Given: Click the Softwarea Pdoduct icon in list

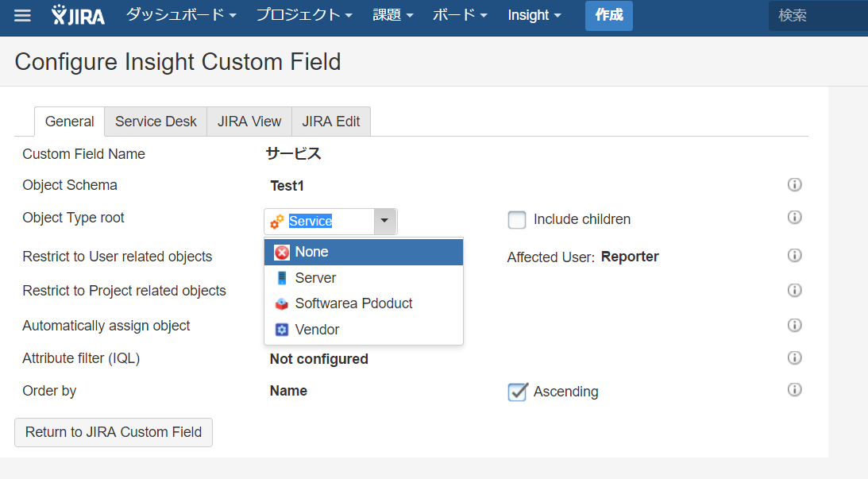Looking at the screenshot, I should point(282,303).
